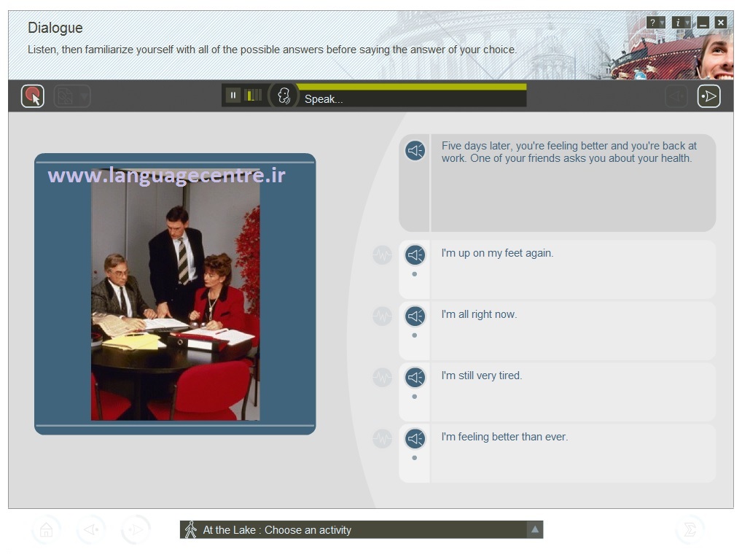The width and height of the screenshot is (742, 560).
Task: Click the walking person icon
Action: tap(191, 529)
